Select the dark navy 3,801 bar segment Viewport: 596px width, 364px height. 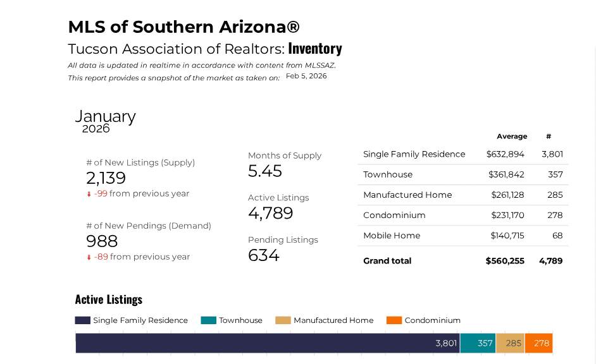point(267,343)
